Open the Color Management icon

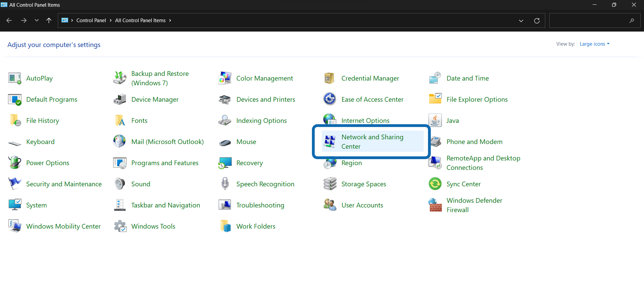pyautogui.click(x=225, y=78)
